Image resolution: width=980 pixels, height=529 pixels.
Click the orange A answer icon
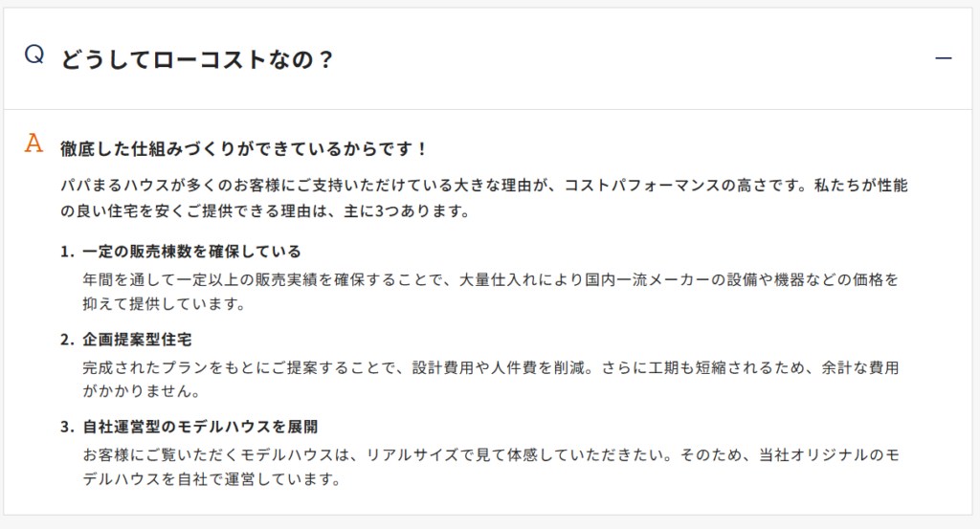[x=34, y=144]
